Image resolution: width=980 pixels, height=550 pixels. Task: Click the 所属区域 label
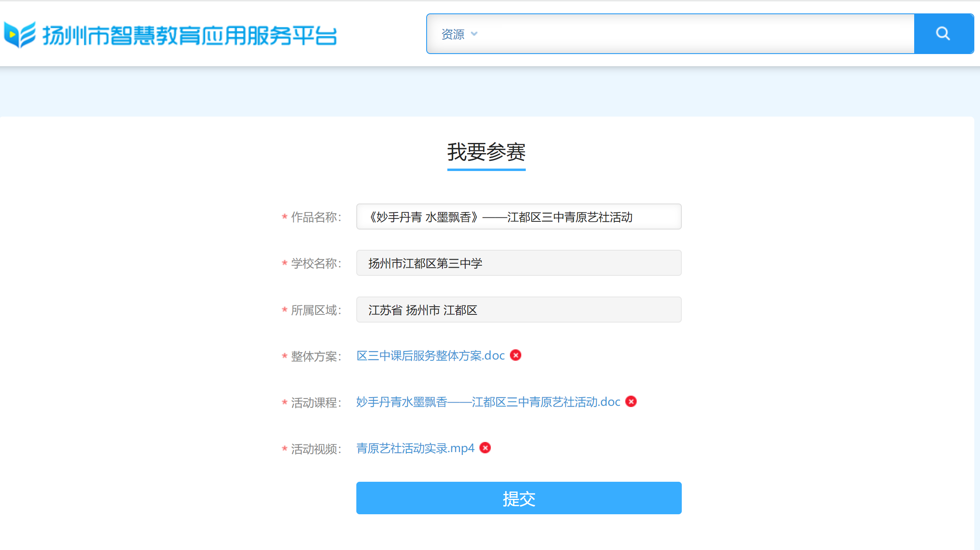316,310
